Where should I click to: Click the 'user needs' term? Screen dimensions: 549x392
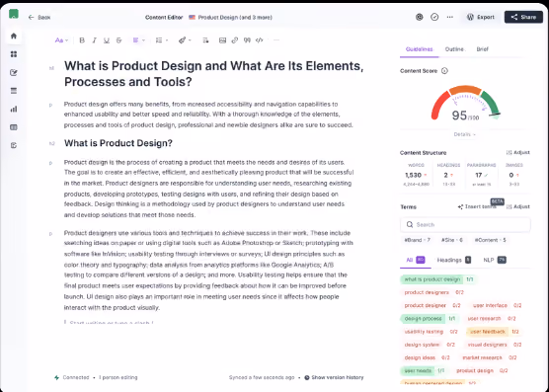(x=425, y=370)
